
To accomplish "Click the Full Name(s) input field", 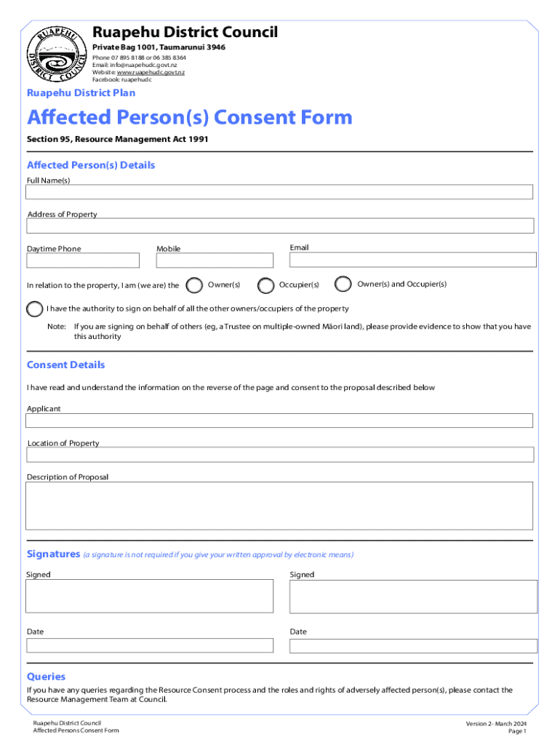I will (279, 192).
